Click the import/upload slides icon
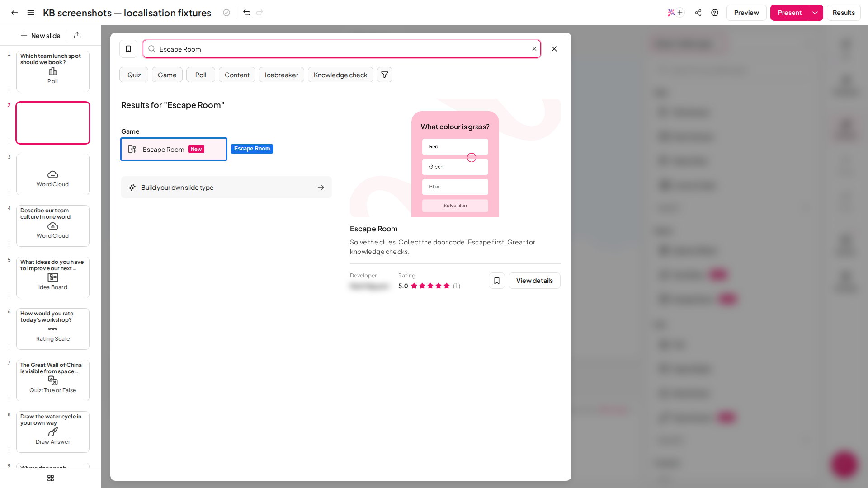Screen dimensions: 868x488 pos(77,35)
